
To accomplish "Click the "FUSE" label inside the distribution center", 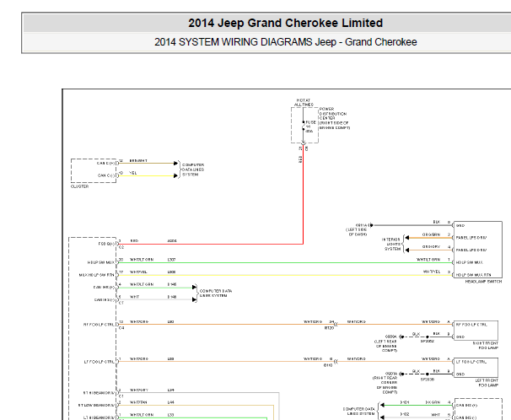I will 310,122.
